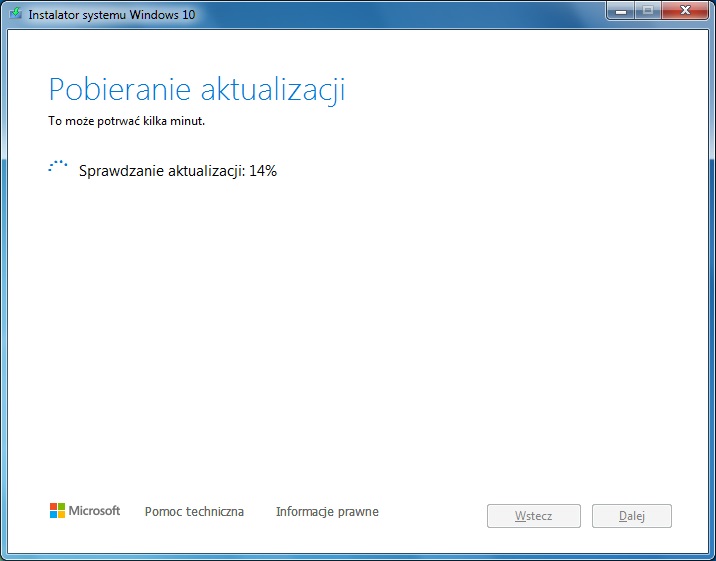This screenshot has width=716, height=561.
Task: Click empty title bar area beside window title
Action: pyautogui.click(x=400, y=15)
